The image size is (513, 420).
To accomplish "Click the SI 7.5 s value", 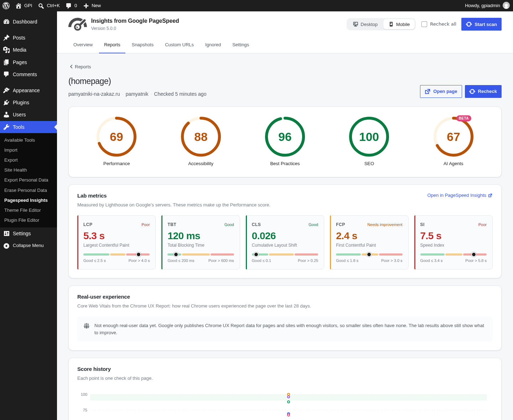I will point(431,236).
